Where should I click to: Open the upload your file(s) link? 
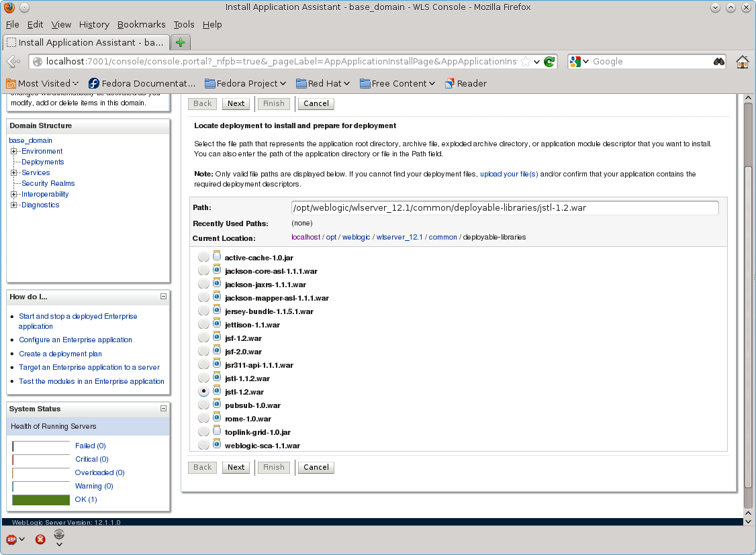pos(508,174)
